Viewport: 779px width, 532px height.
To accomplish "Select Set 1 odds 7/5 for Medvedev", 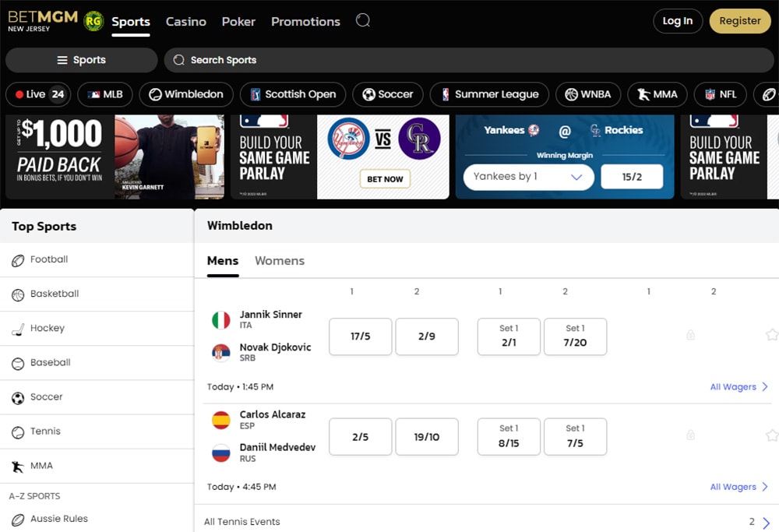I will (576, 437).
